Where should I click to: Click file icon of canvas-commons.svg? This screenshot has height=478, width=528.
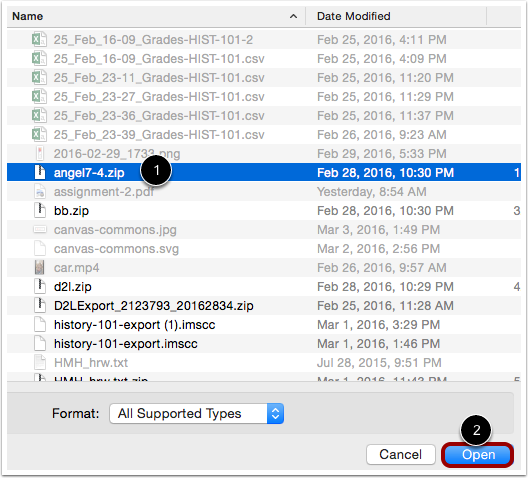pyautogui.click(x=40, y=248)
